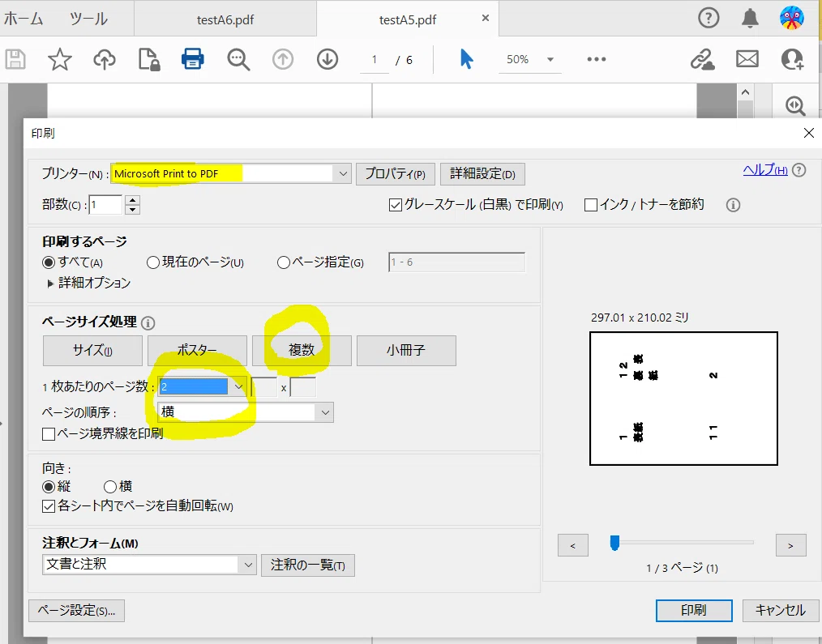This screenshot has height=644, width=822.
Task: Enable インク/トナーを節約 checkbox
Action: tap(591, 205)
